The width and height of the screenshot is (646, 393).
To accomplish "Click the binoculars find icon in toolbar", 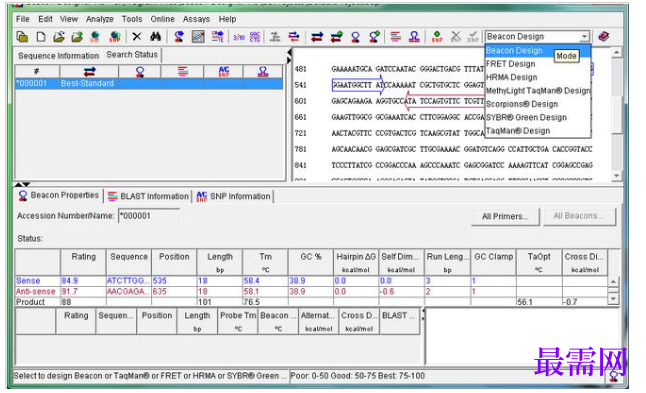I will (155, 37).
